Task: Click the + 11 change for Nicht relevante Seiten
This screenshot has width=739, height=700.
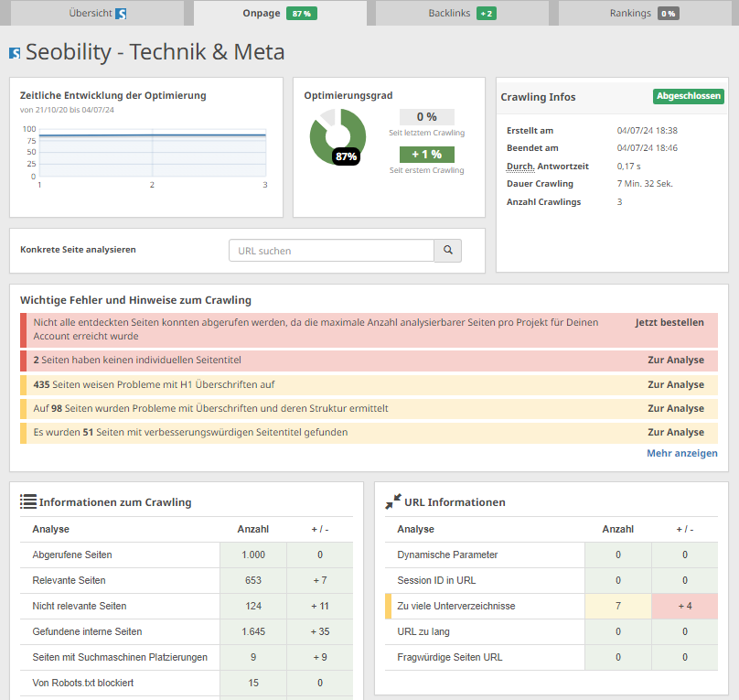Action: click(x=320, y=606)
